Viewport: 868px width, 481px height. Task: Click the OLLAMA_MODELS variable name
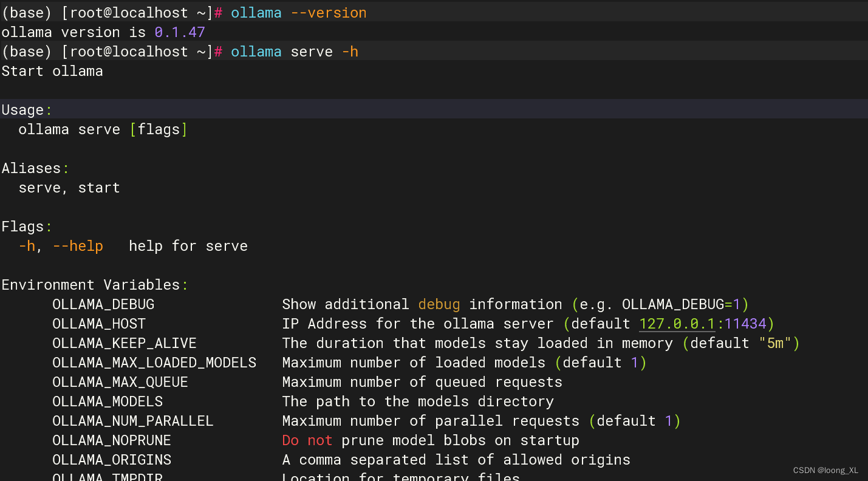[108, 401]
